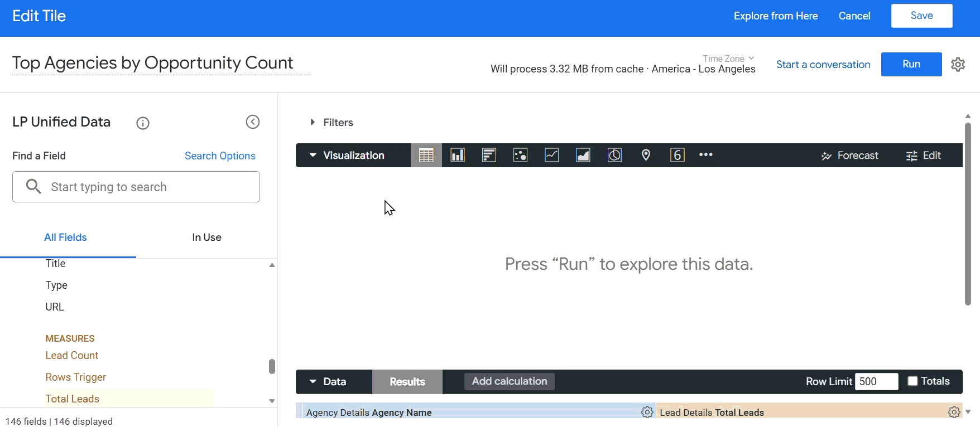
Task: Click the blue Run button
Action: point(911,64)
